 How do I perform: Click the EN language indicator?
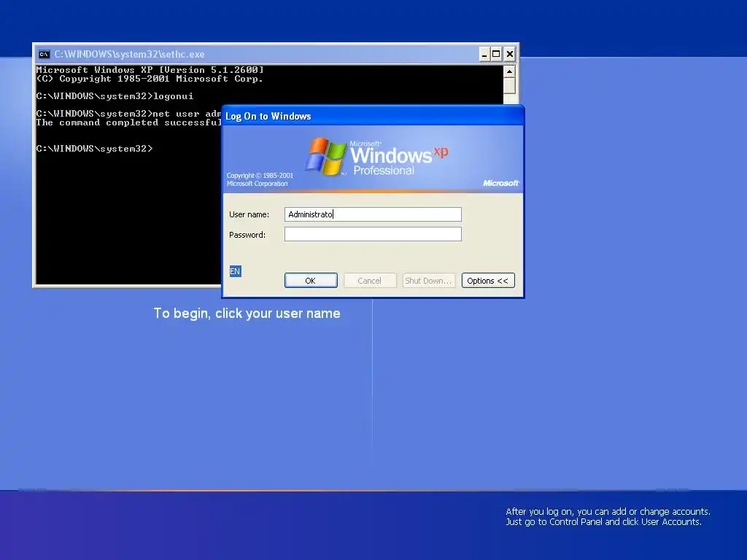236,271
